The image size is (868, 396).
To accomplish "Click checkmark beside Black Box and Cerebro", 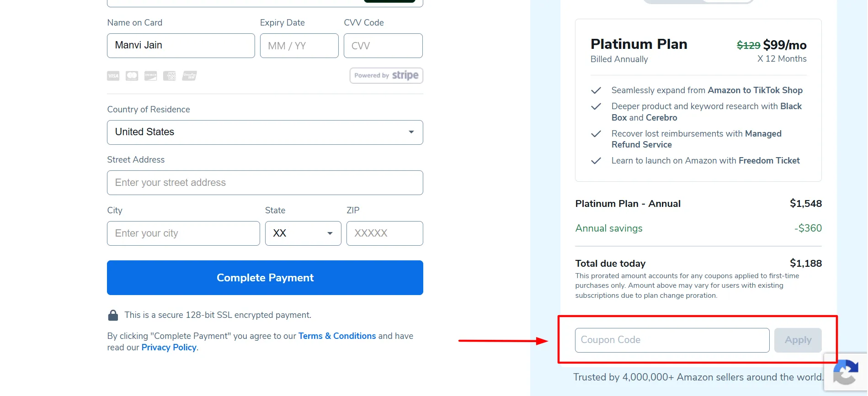I will [596, 106].
